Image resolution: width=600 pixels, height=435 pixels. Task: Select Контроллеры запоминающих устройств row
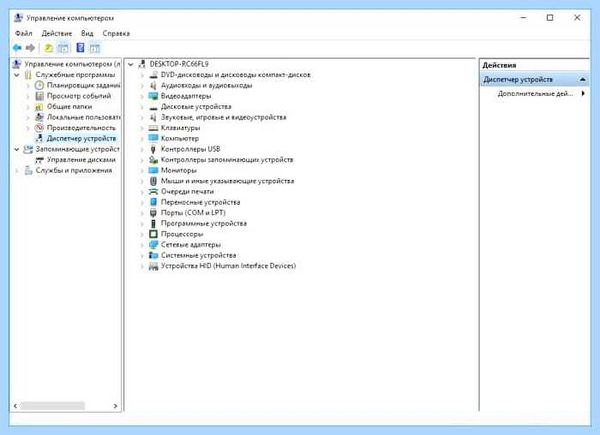point(227,160)
